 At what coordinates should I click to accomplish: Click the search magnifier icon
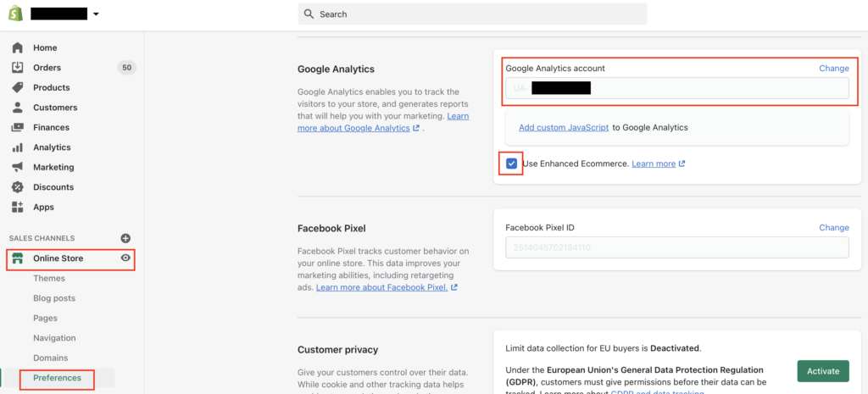(309, 14)
